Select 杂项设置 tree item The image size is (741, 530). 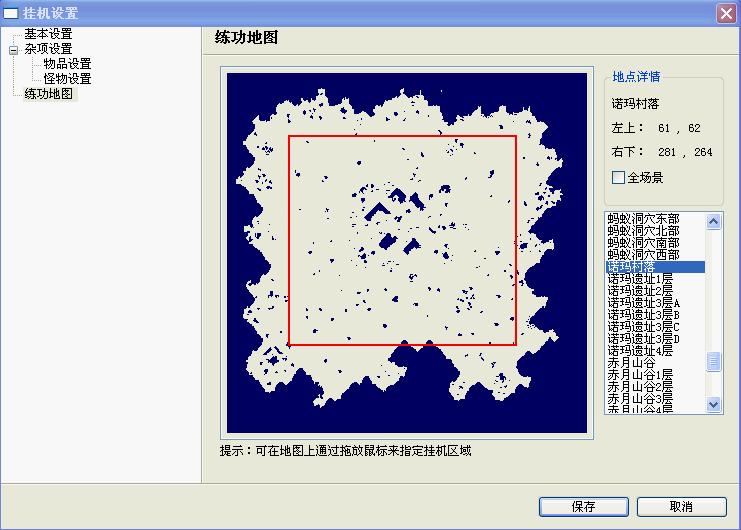(48, 49)
